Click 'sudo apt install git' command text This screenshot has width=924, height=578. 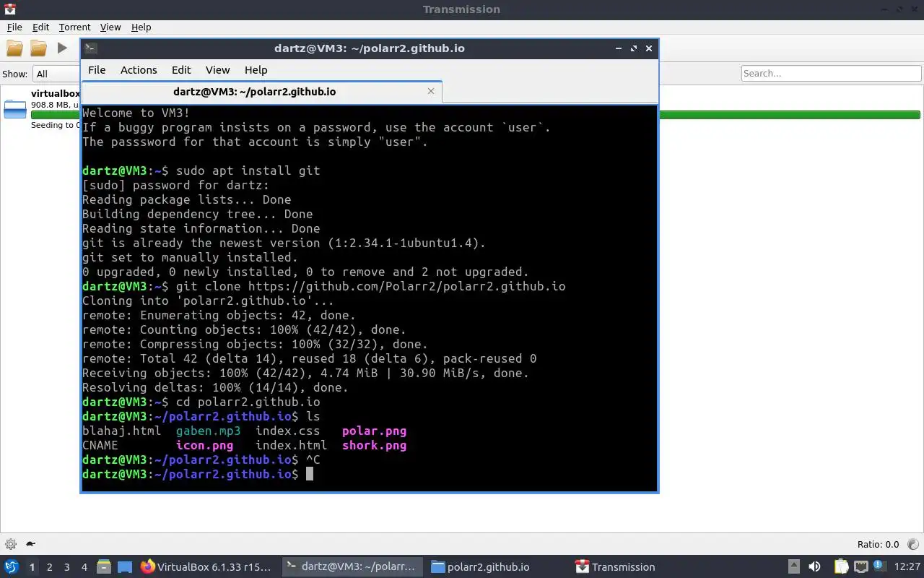[x=248, y=171]
